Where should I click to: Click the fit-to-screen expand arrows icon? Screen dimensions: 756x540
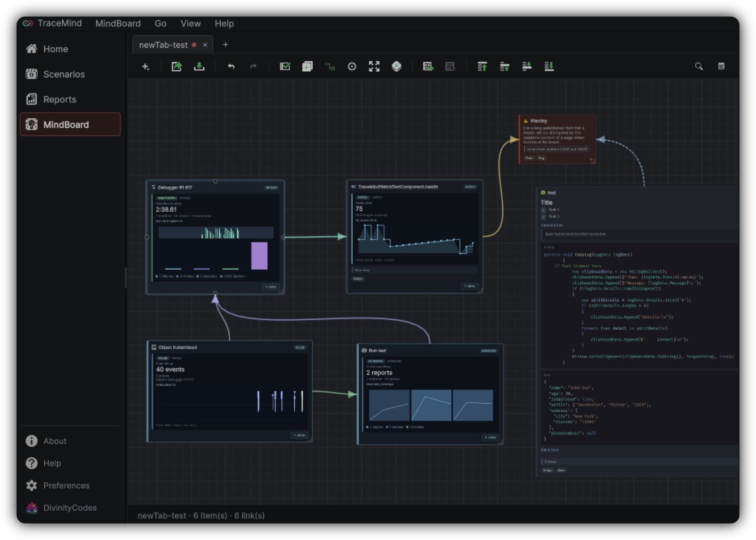374,66
